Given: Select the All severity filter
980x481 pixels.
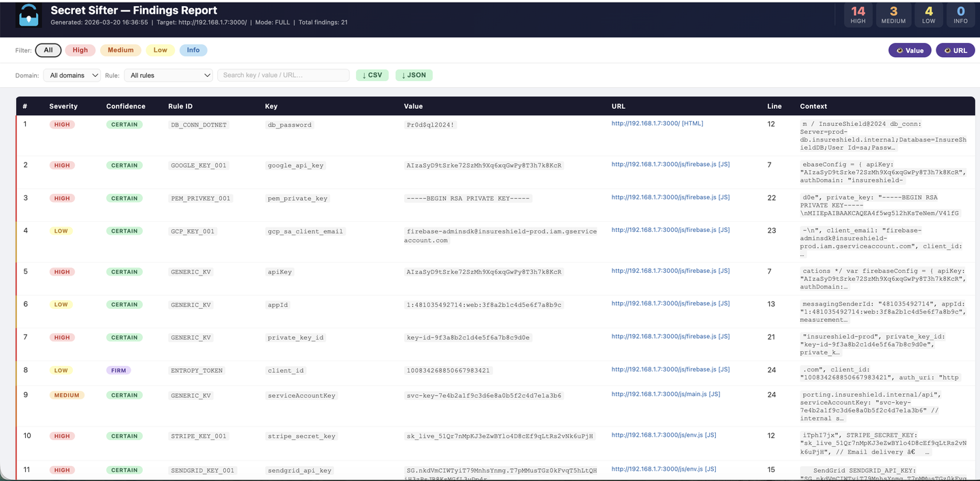Looking at the screenshot, I should point(48,50).
